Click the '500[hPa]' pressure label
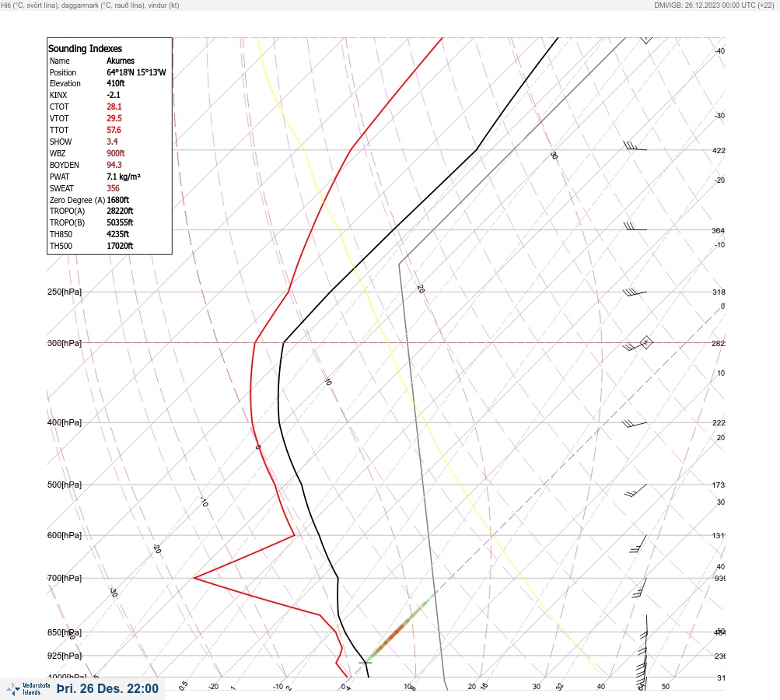This screenshot has height=700, width=780. pyautogui.click(x=65, y=485)
